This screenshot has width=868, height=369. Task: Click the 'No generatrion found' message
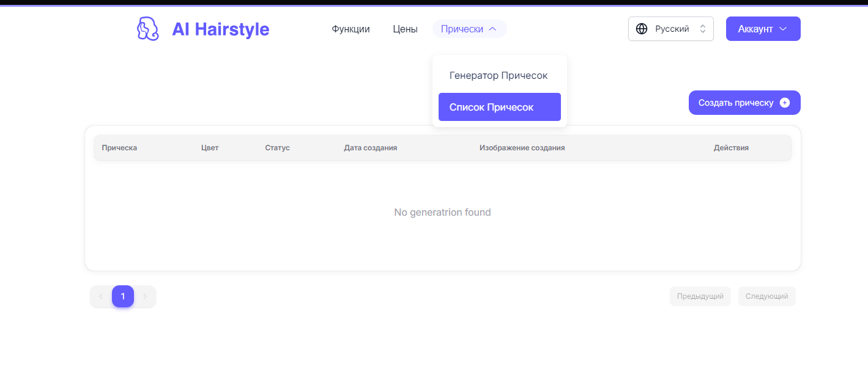[442, 213]
